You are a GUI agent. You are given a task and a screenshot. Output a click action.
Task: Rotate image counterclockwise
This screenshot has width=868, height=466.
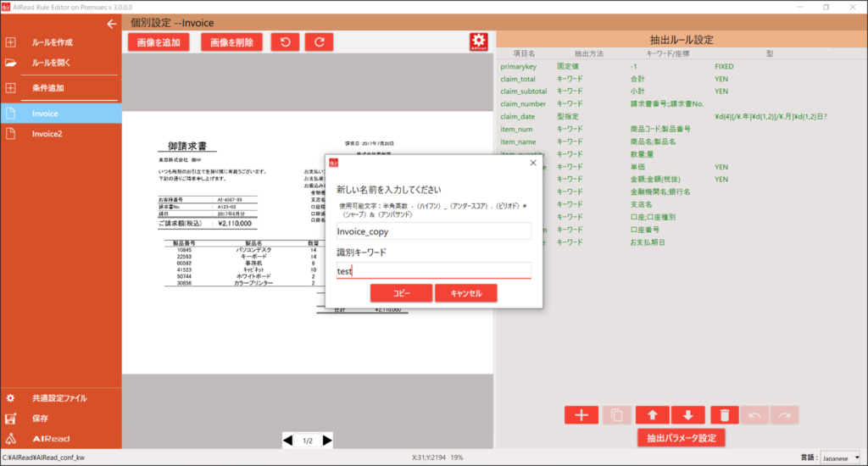pyautogui.click(x=285, y=42)
